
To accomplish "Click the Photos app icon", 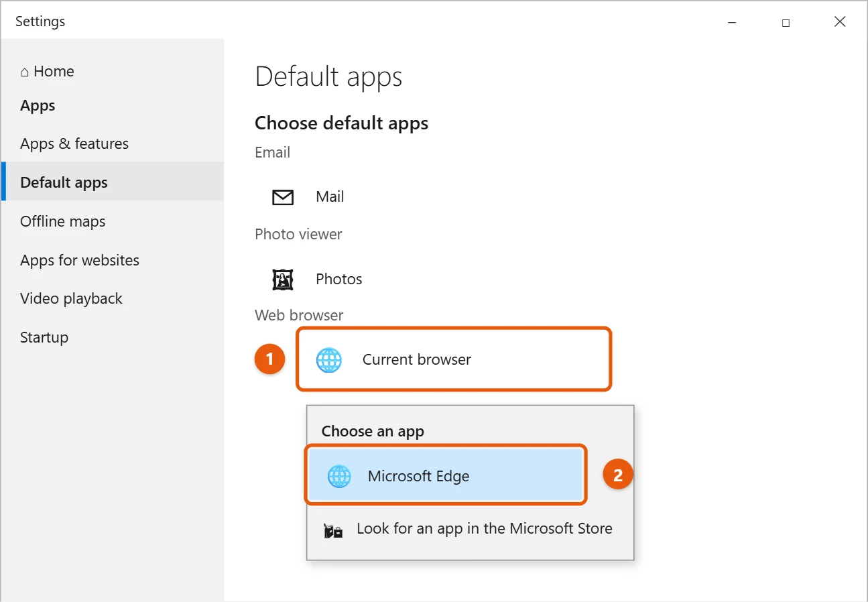I will [283, 279].
